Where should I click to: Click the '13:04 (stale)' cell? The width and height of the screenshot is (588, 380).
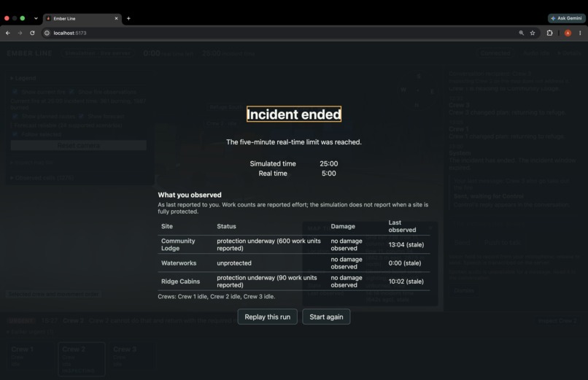pos(406,245)
